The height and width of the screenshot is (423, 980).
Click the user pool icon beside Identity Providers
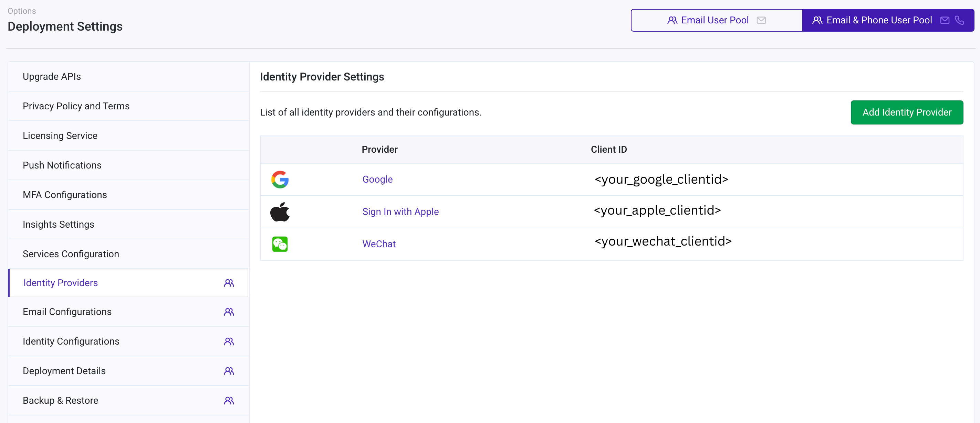[229, 283]
